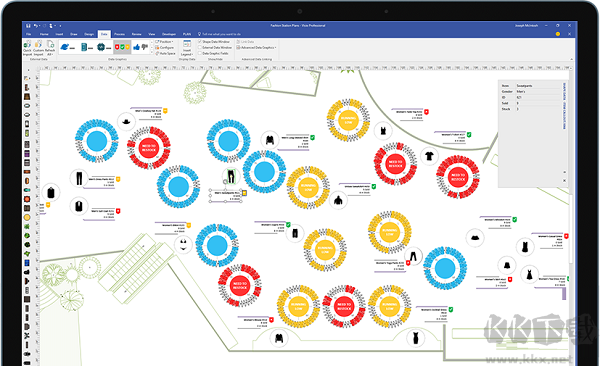
Task: Expand the data graphics gallery More arrow
Action: point(152,53)
